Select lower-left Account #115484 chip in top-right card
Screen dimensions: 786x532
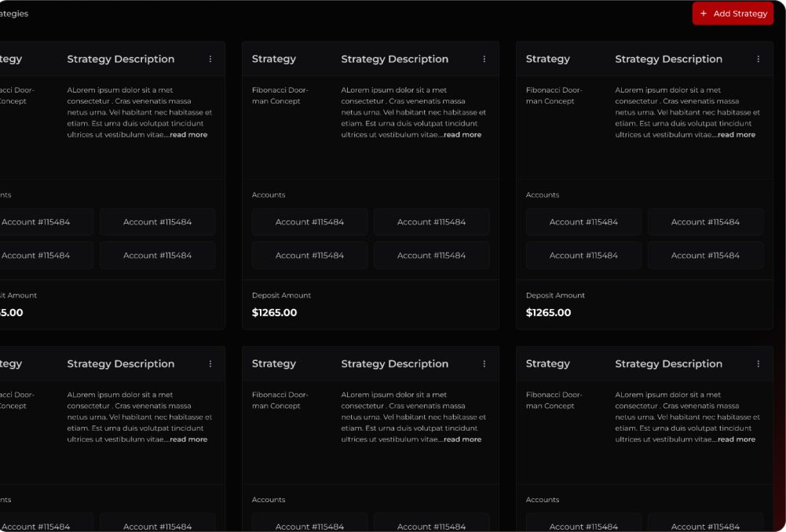pos(583,256)
